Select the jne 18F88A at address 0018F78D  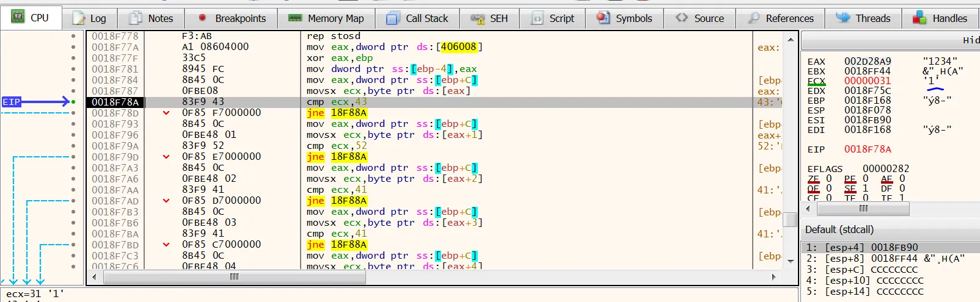[337, 113]
